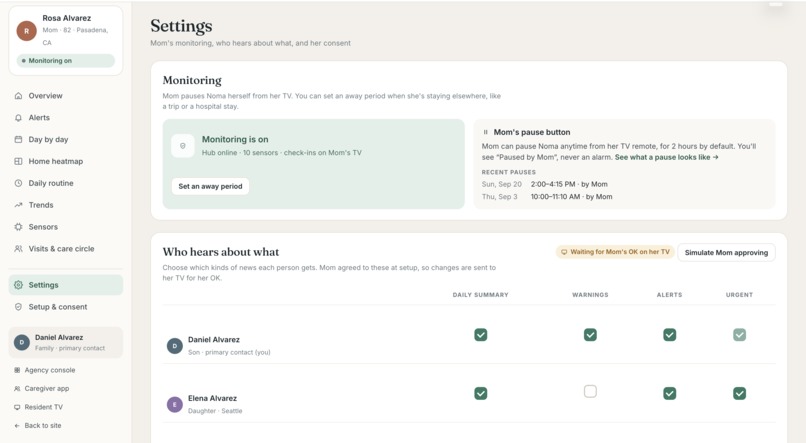Click the WARNINGS column header
806x443 pixels.
590,295
